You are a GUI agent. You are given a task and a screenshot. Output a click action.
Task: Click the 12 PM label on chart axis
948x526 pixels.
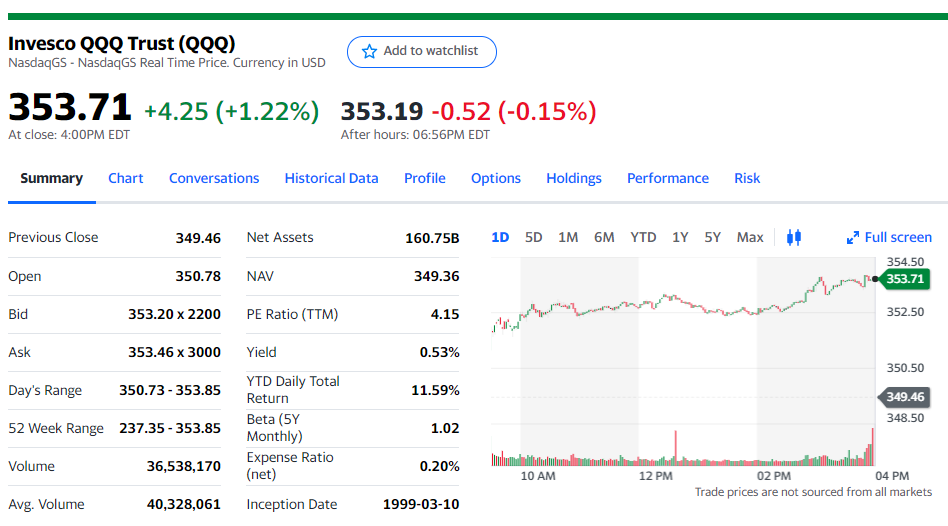(x=656, y=476)
